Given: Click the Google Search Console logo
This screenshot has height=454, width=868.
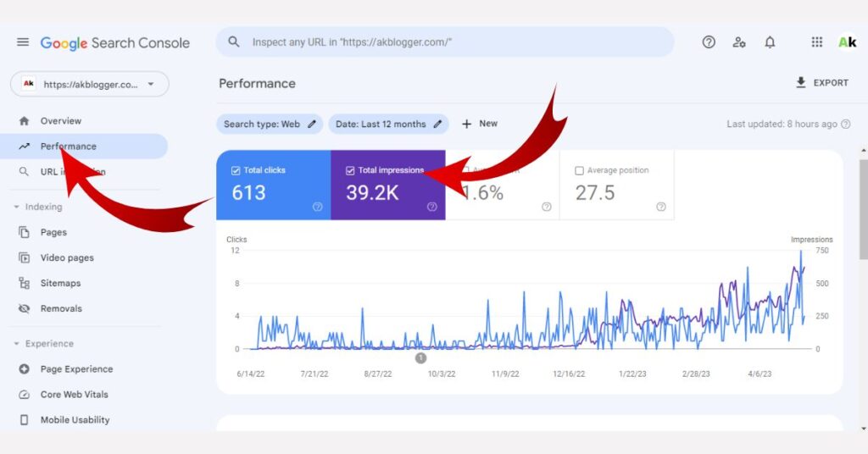Looking at the screenshot, I should click(115, 43).
